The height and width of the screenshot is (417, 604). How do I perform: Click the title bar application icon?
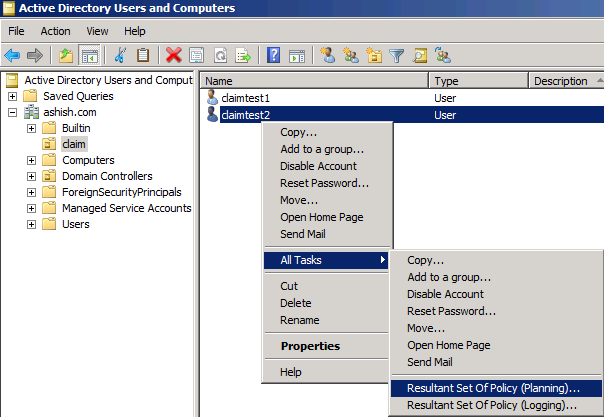[8, 8]
